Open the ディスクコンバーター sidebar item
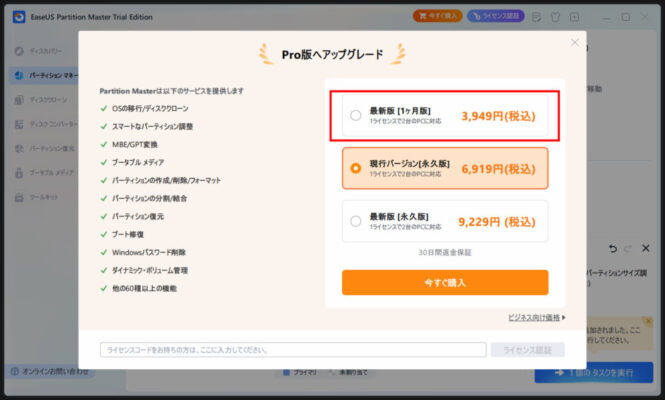Image resolution: width=665 pixels, height=400 pixels. (44, 124)
